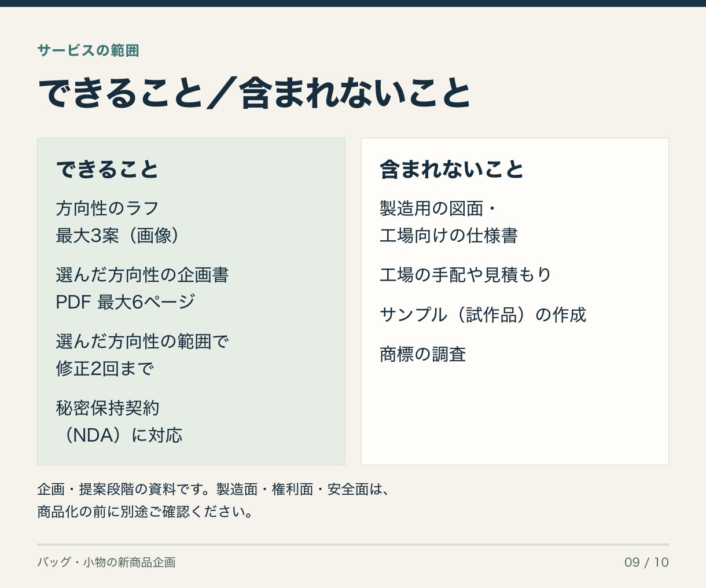The height and width of the screenshot is (588, 706).
Task: Select the line '修正2回まで'
Action: pos(105,369)
